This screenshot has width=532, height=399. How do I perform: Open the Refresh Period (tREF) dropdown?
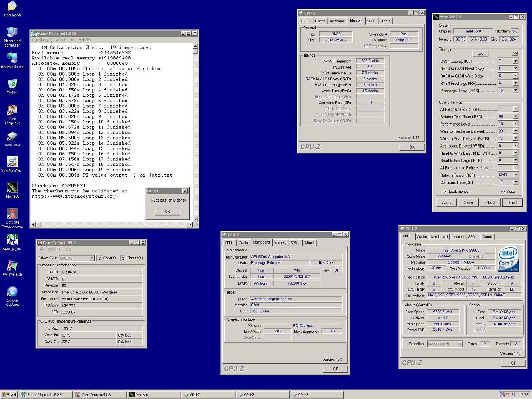pyautogui.click(x=515, y=175)
